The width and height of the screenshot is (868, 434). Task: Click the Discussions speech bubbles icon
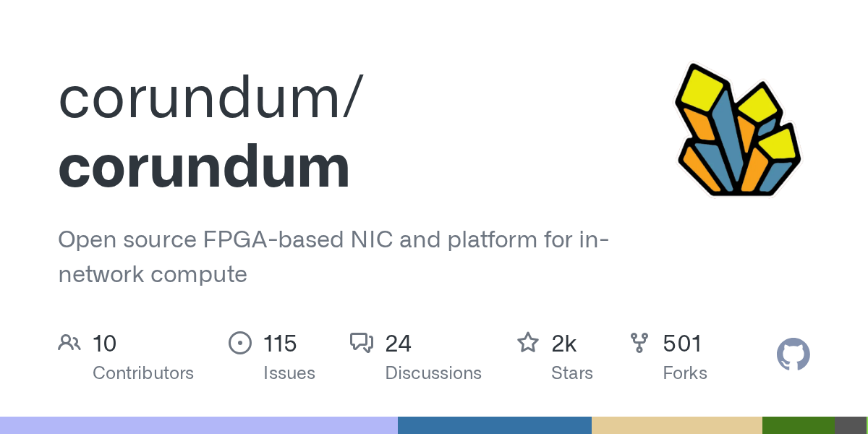(x=361, y=343)
